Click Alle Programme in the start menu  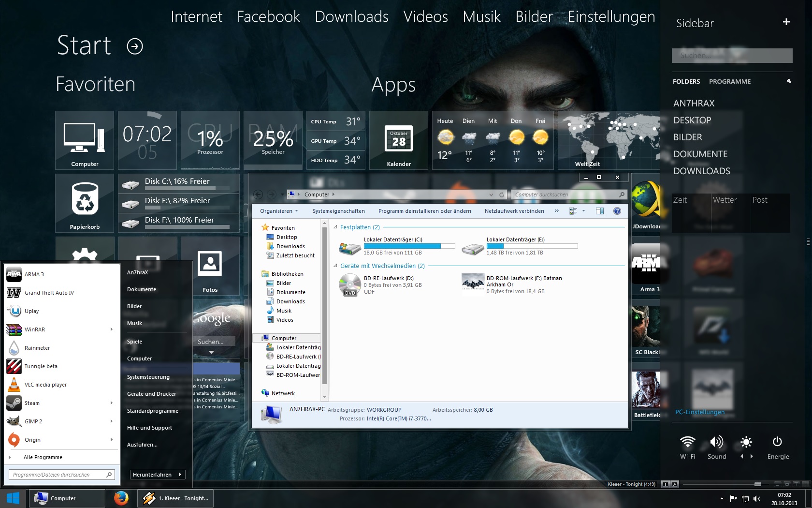pyautogui.click(x=43, y=457)
